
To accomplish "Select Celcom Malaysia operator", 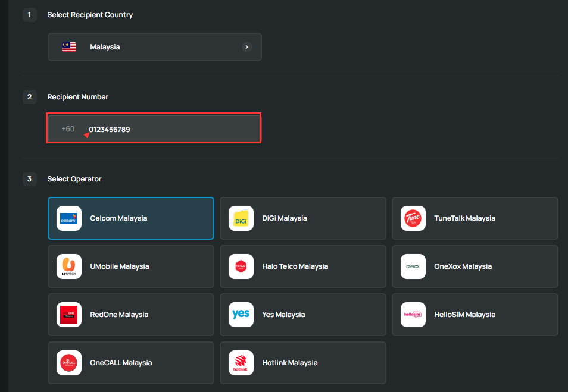I will pos(131,218).
